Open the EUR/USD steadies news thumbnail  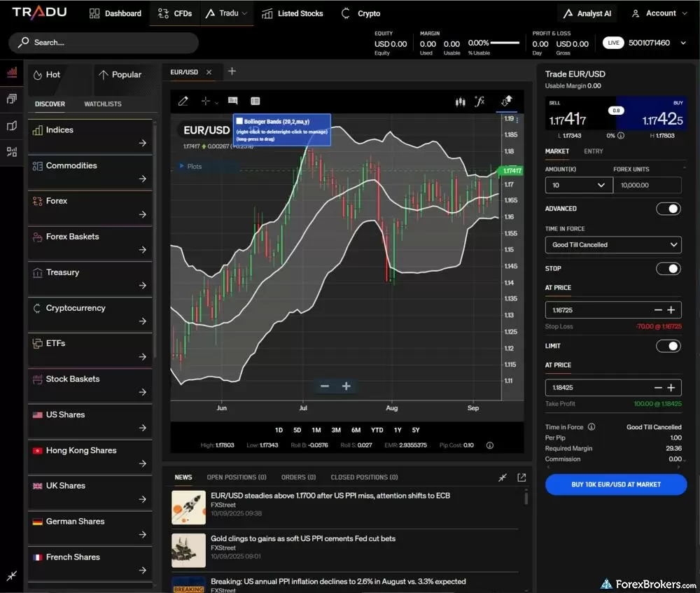click(188, 508)
